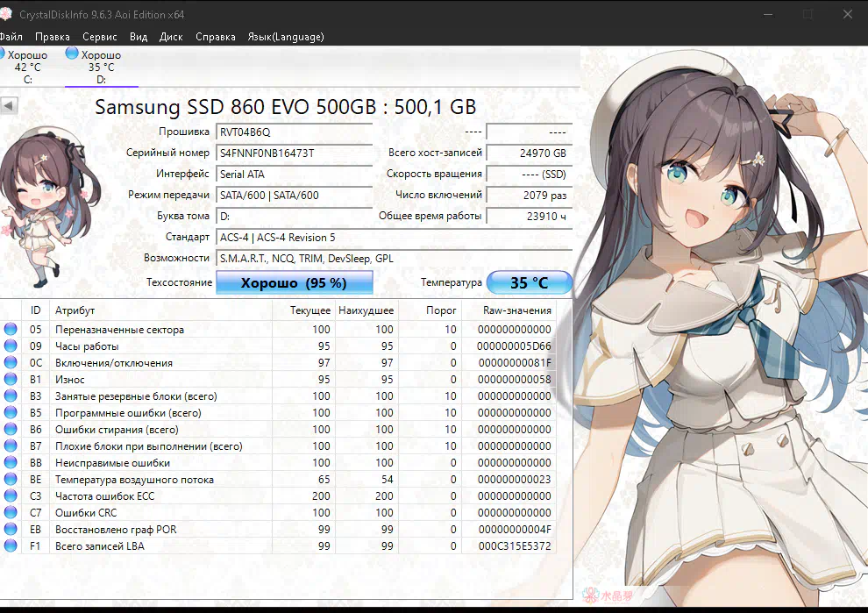Click the Возможности field with S.M.A.R.T., NCQ, TRIM
Screen dimensions: 868x613
tap(394, 259)
